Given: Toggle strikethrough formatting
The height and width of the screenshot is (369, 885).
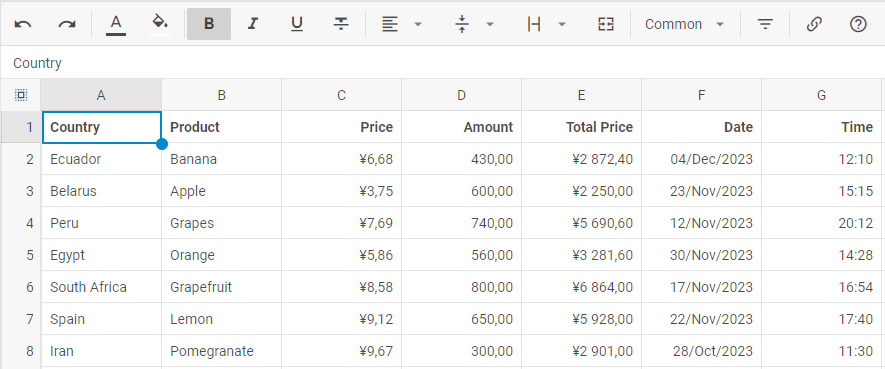Looking at the screenshot, I should pyautogui.click(x=341, y=24).
